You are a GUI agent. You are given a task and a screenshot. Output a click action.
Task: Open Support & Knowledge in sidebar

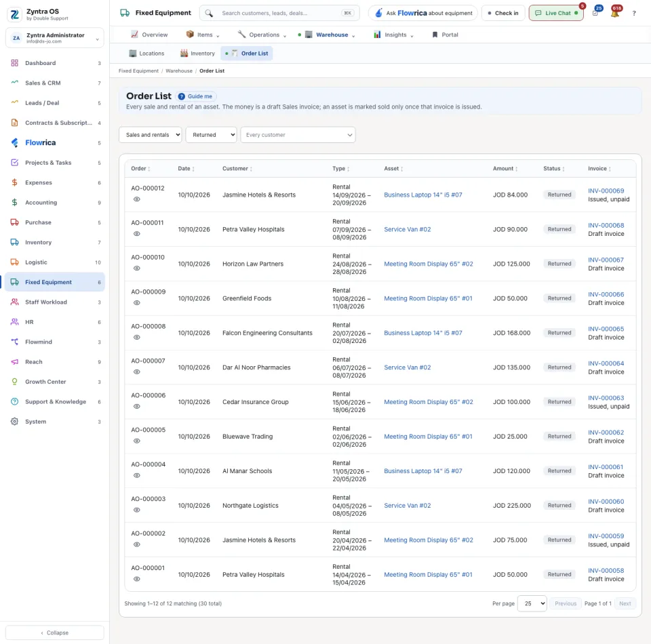pos(55,402)
